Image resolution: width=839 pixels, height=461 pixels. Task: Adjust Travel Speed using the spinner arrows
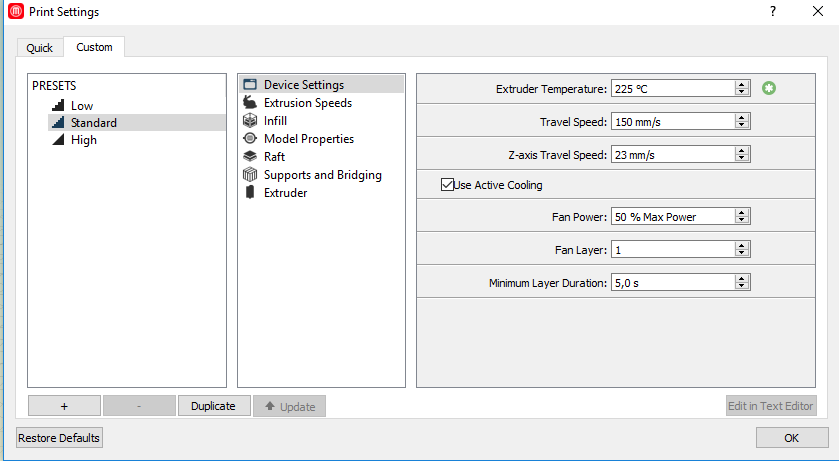742,121
